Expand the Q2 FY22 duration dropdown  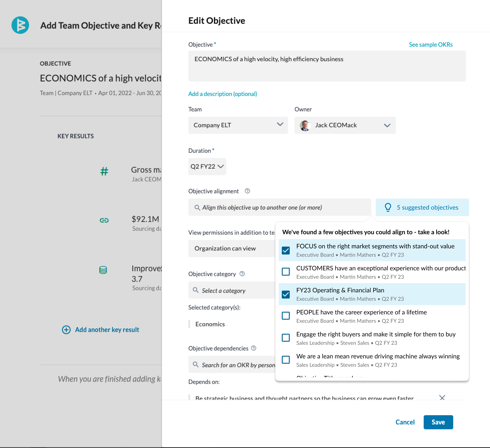[x=207, y=166]
